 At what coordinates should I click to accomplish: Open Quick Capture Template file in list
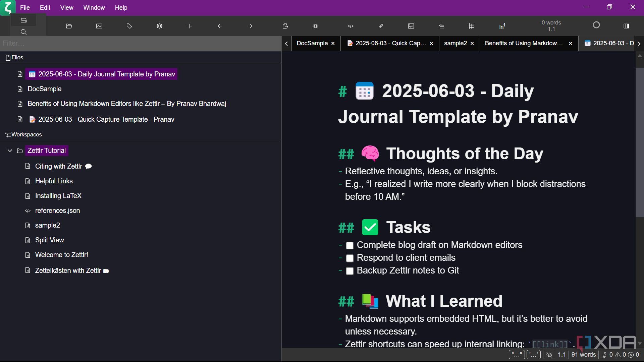[x=101, y=119]
